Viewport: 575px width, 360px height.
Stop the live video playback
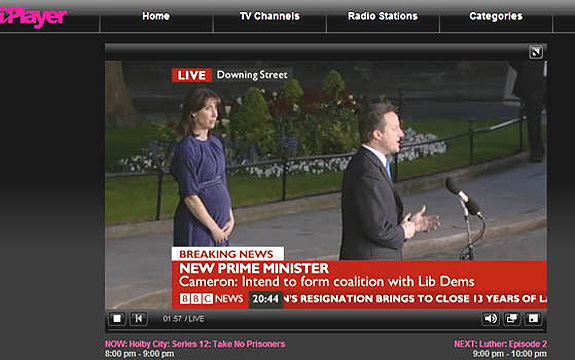[x=117, y=319]
